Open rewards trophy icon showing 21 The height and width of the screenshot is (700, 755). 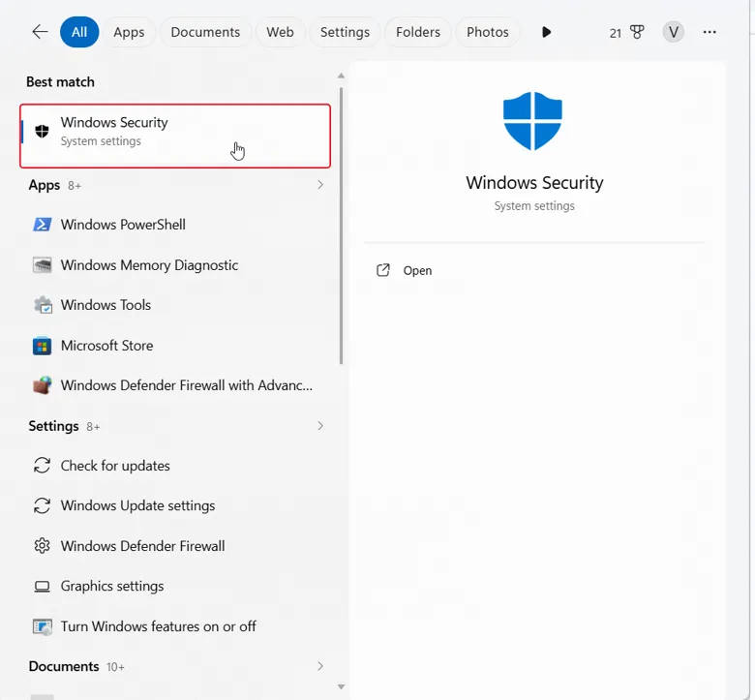pyautogui.click(x=626, y=33)
